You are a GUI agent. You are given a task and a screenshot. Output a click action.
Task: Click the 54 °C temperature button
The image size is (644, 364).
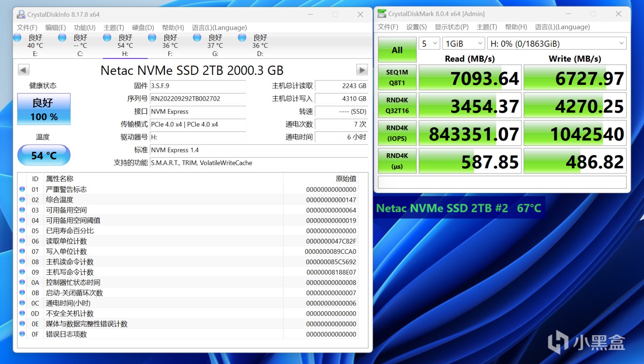[x=44, y=155]
